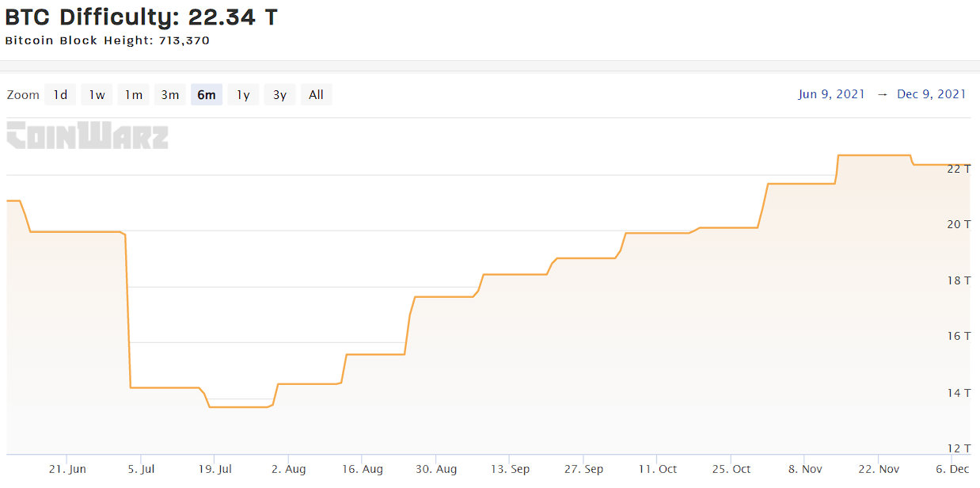Click the CoinWarz logo watermark
The height and width of the screenshot is (488, 980).
click(87, 136)
